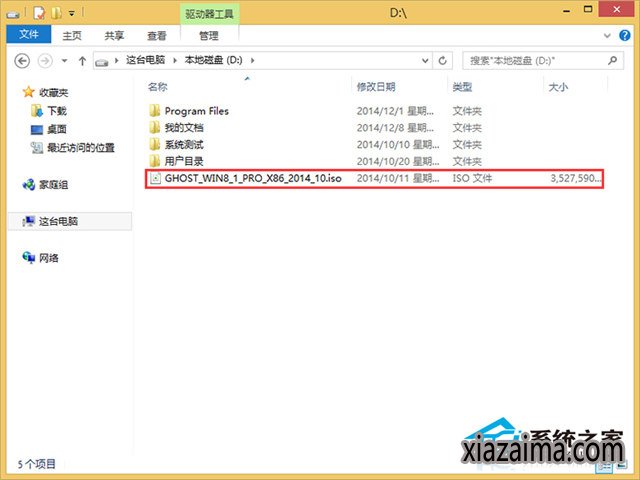Select the 系统测试 folder
The image size is (640, 480).
tap(184, 144)
